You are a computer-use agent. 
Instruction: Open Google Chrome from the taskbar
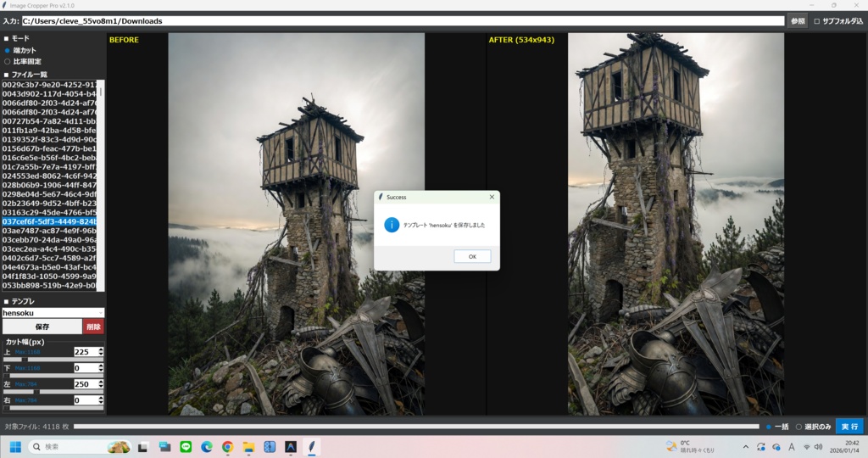227,447
